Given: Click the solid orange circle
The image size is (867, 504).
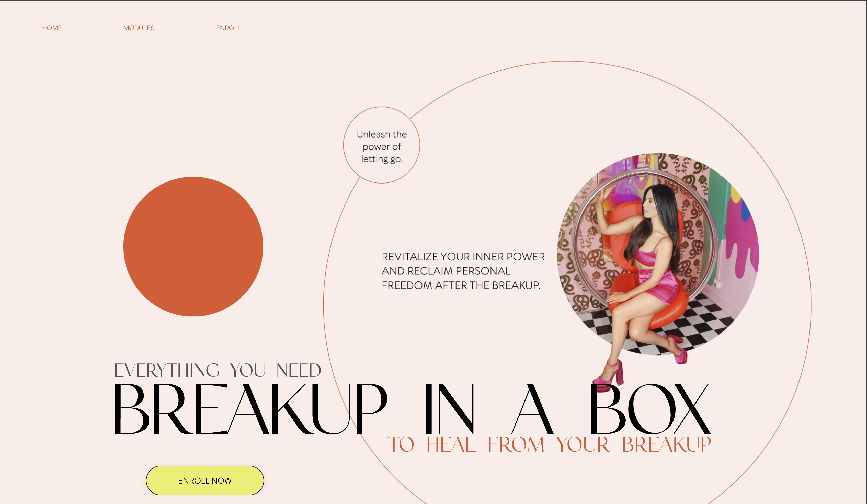Looking at the screenshot, I should tap(193, 246).
